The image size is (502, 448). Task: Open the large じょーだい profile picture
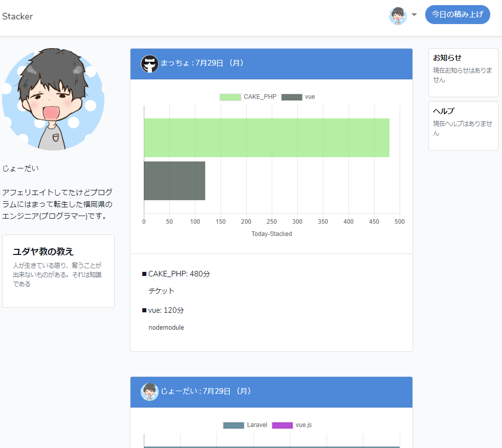point(53,99)
